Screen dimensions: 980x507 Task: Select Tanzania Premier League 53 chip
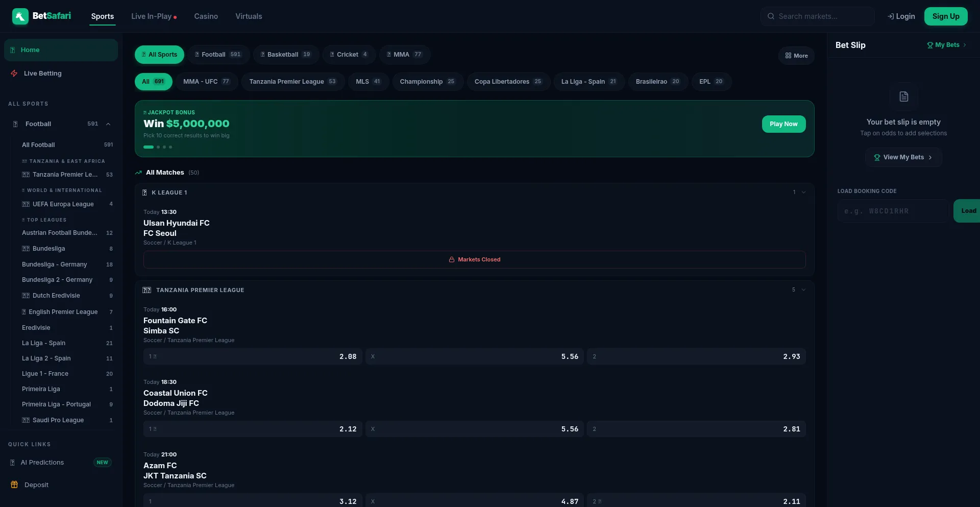tap(293, 82)
